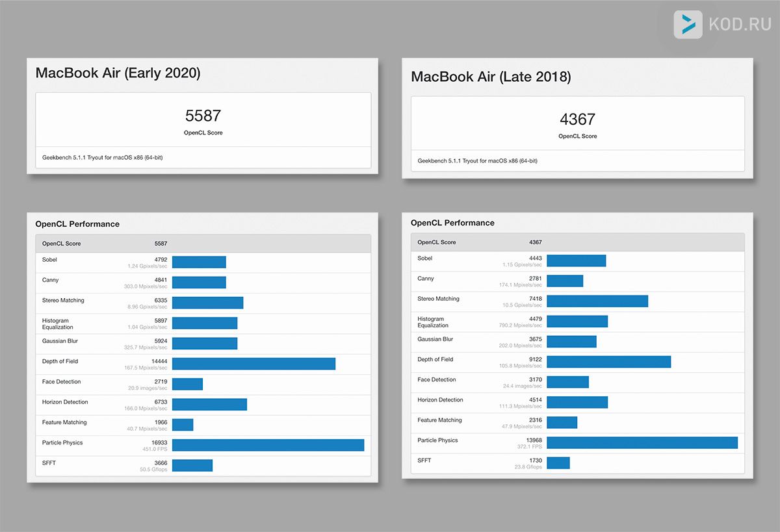Click "Depth of Field" label in the Late 2018 table

coord(435,359)
